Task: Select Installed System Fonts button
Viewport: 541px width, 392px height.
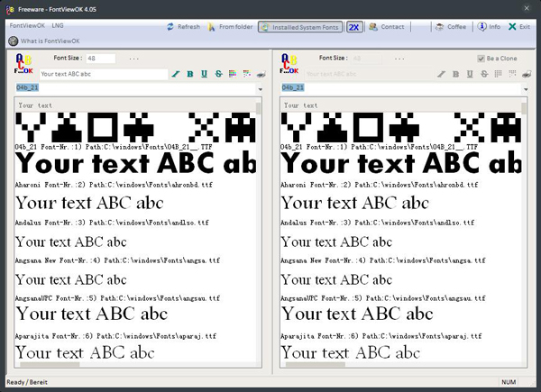Action: (x=300, y=27)
